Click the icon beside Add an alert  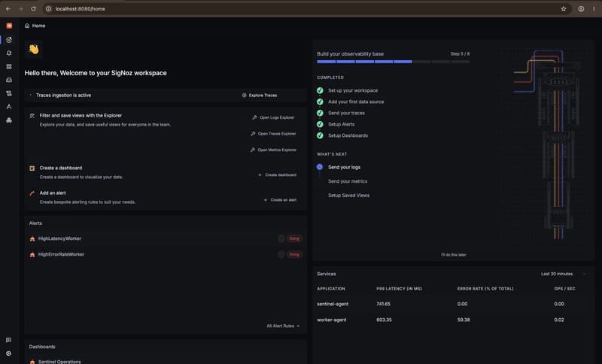tap(32, 193)
